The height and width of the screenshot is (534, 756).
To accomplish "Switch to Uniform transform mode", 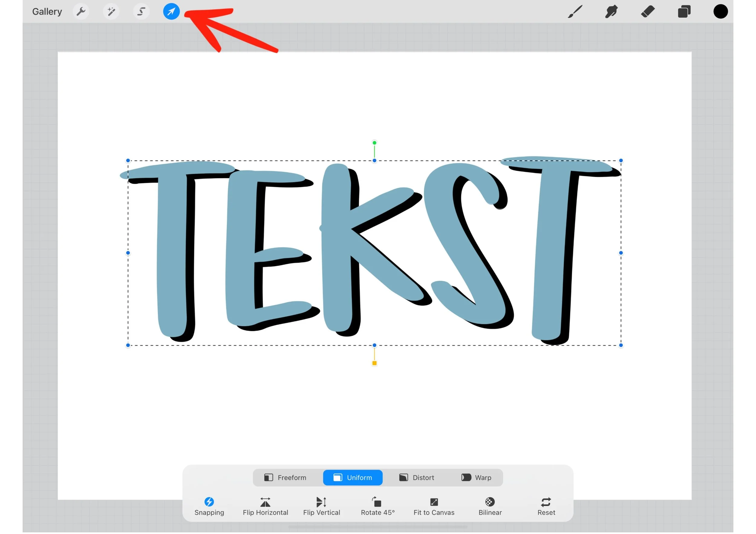I will pyautogui.click(x=353, y=478).
